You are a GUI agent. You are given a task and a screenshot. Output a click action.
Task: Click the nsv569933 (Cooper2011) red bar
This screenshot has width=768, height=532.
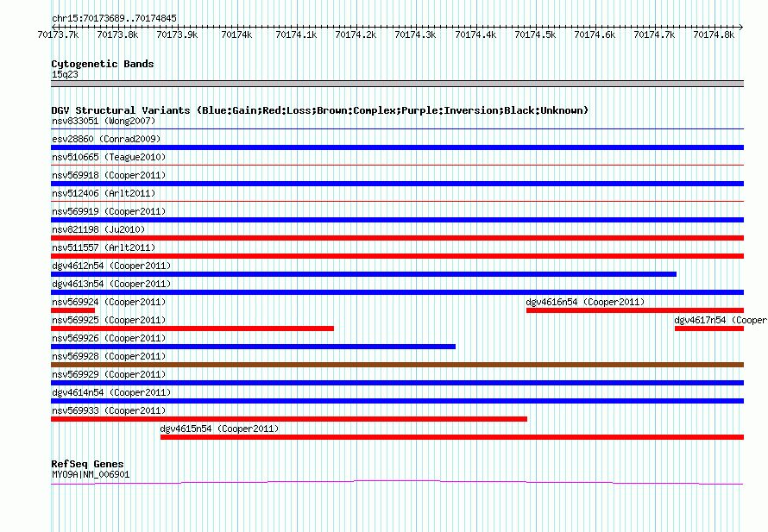point(289,419)
